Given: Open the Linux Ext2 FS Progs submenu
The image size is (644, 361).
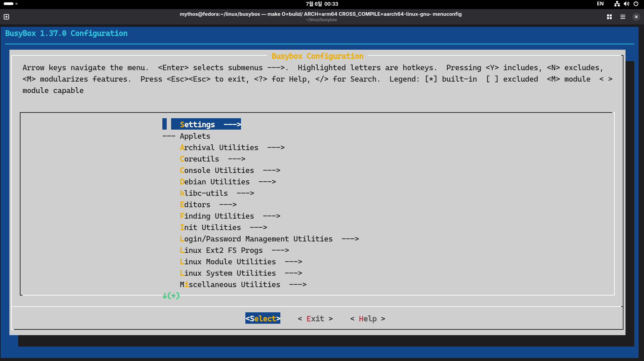Looking at the screenshot, I should coord(234,250).
